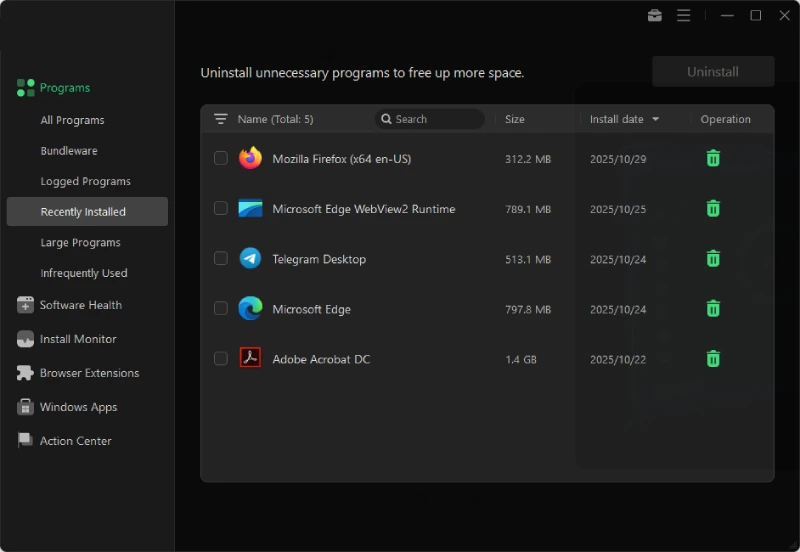
Task: Open the hamburger menu in title bar
Action: pyautogui.click(x=684, y=15)
